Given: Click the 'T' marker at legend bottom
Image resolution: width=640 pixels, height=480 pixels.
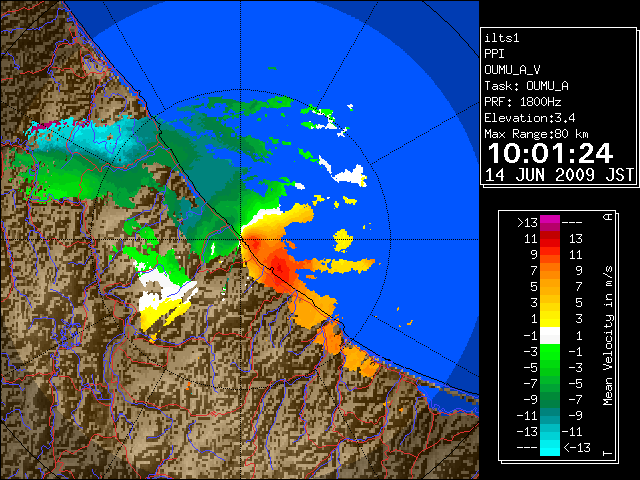Looking at the screenshot, I should pyautogui.click(x=608, y=453).
